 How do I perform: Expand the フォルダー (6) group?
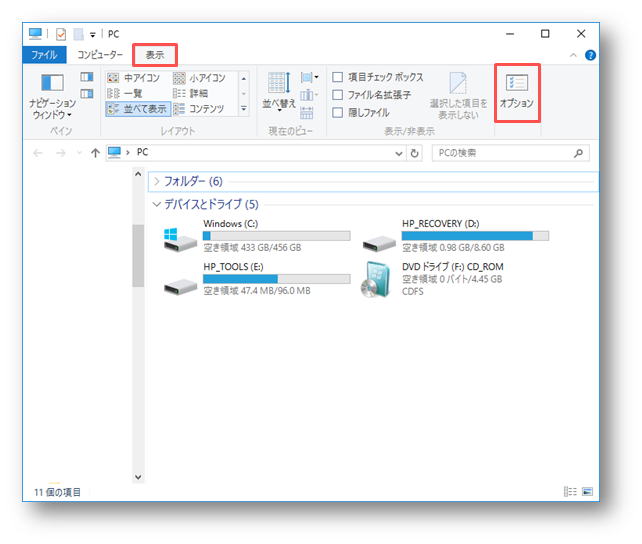[156, 181]
